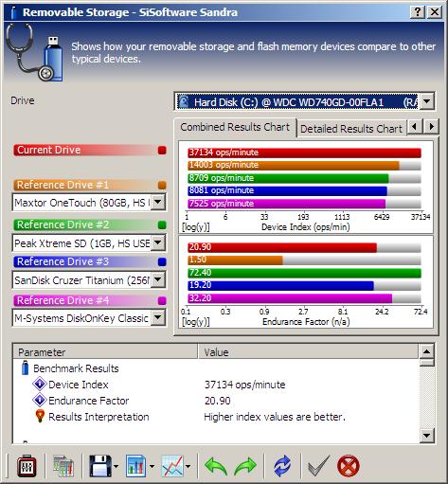Click the blue 19.20 endurance bar
Screen dimensions: 448x484
click(280, 285)
